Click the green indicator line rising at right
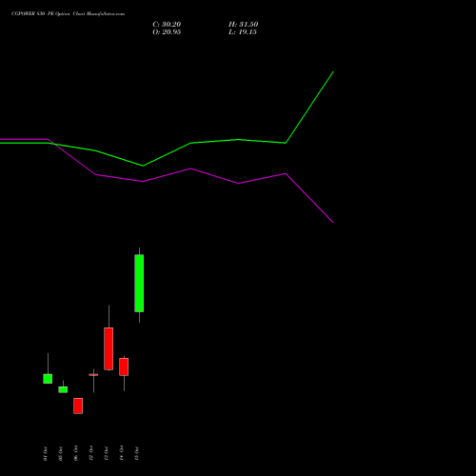Image resolution: width=476 pixels, height=476 pixels. pos(309,107)
